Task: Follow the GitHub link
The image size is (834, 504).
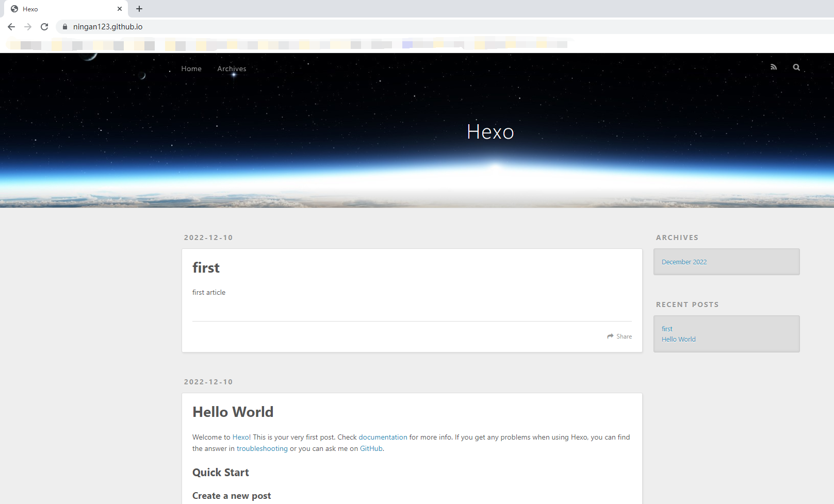Action: pos(371,448)
